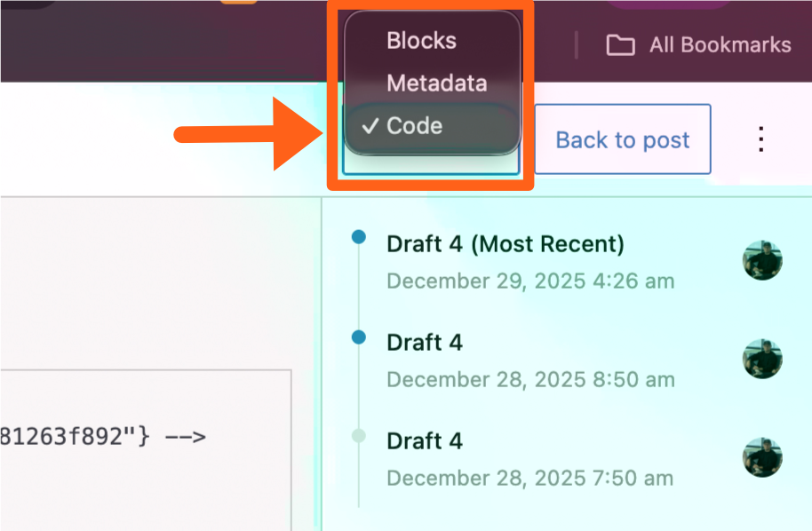
Task: Click the avatar for the 8:50 am revision
Action: (762, 360)
